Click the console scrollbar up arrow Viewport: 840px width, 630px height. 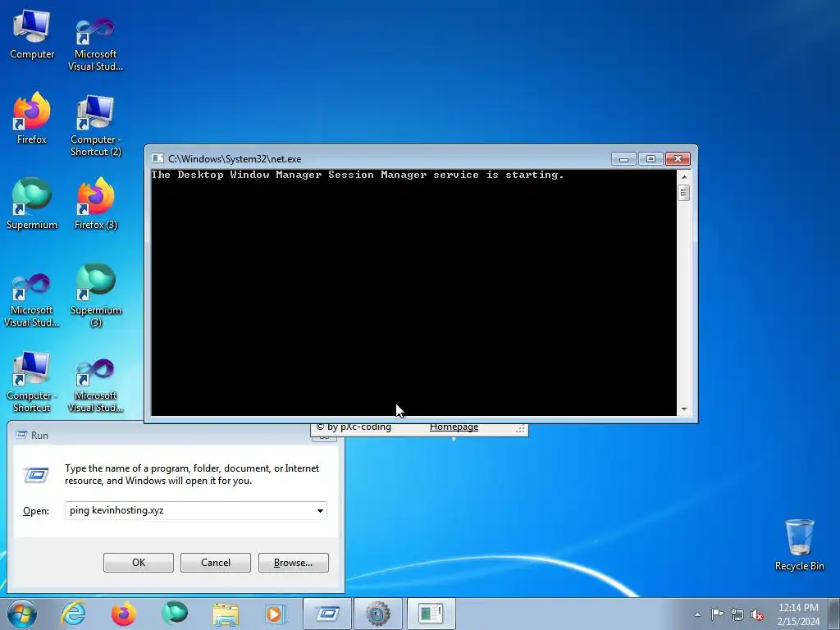(683, 177)
